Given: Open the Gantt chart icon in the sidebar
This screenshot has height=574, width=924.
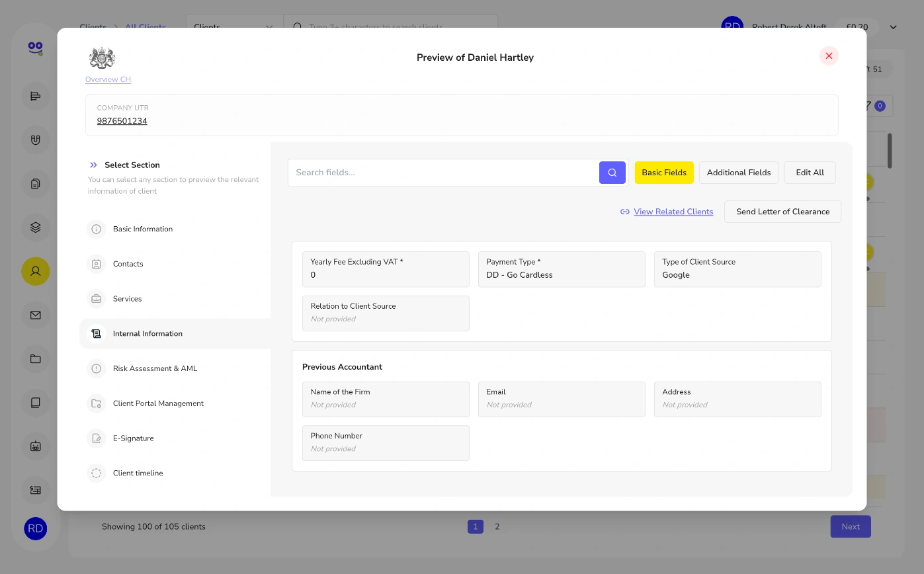Looking at the screenshot, I should coord(36,97).
